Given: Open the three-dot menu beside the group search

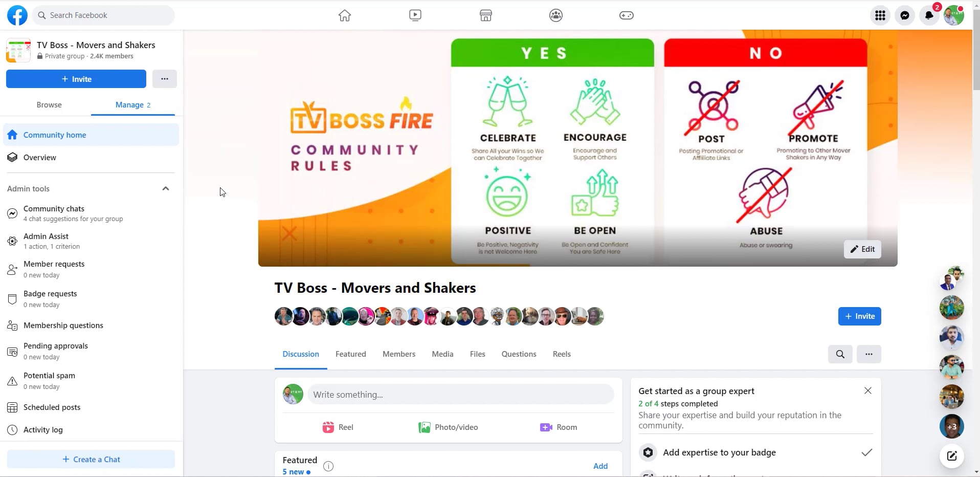Looking at the screenshot, I should click(x=869, y=354).
